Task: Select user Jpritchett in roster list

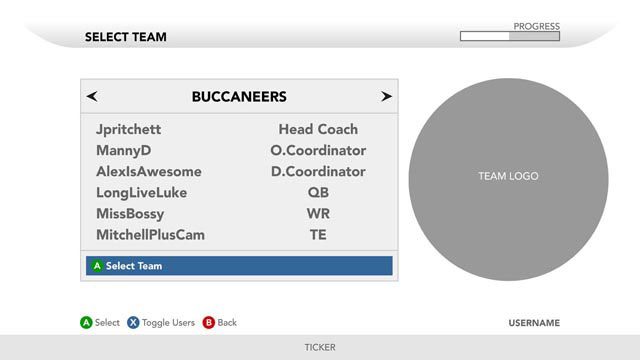Action: [129, 129]
